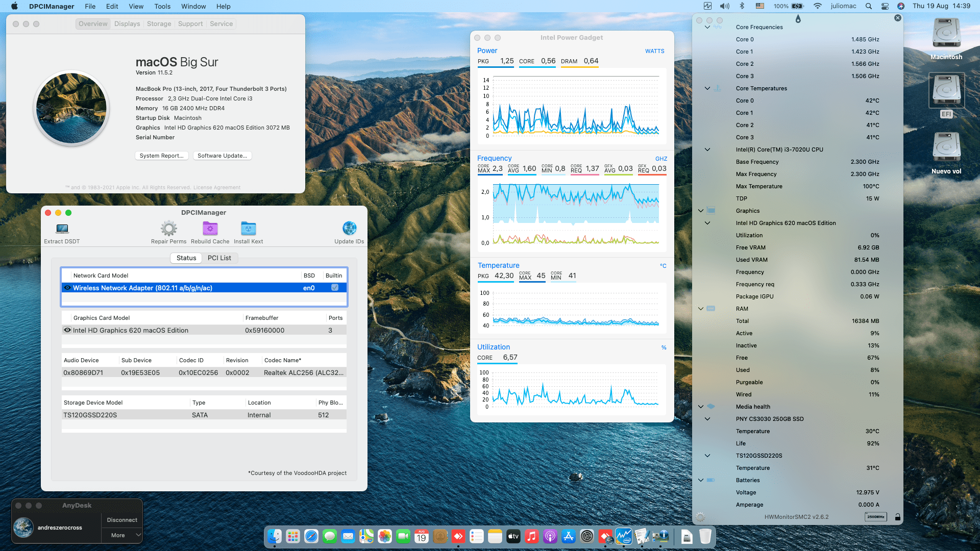Open the Storage tab in About This Mac

pyautogui.click(x=159, y=24)
